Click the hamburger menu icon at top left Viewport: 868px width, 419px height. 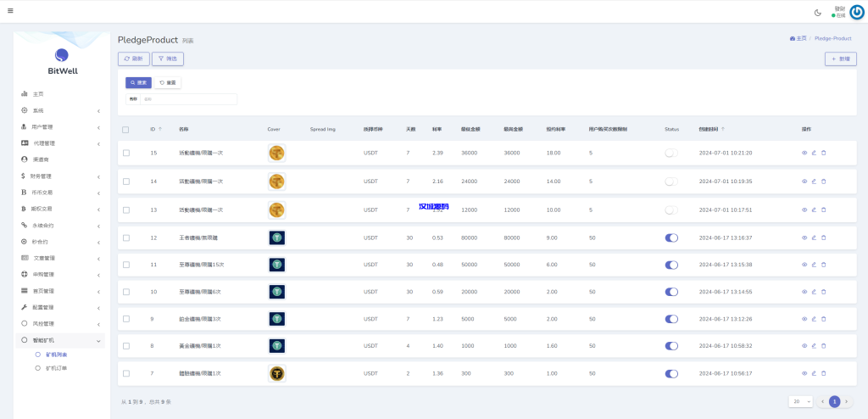10,12
